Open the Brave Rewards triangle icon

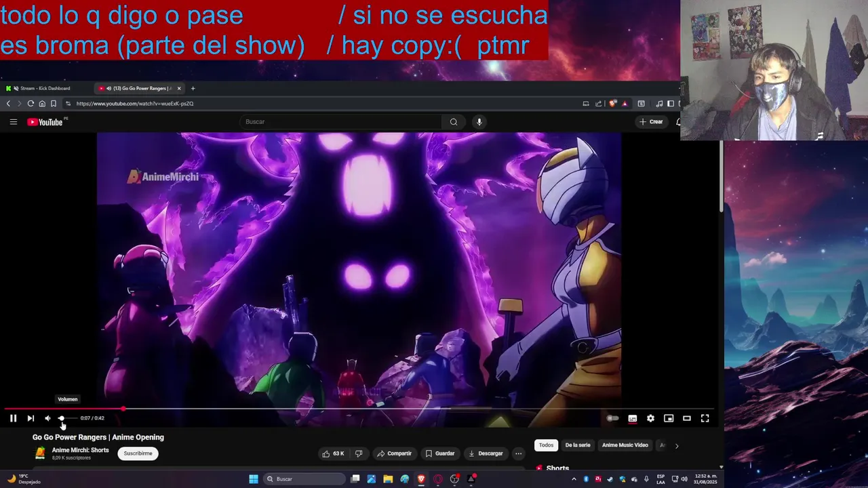point(624,104)
